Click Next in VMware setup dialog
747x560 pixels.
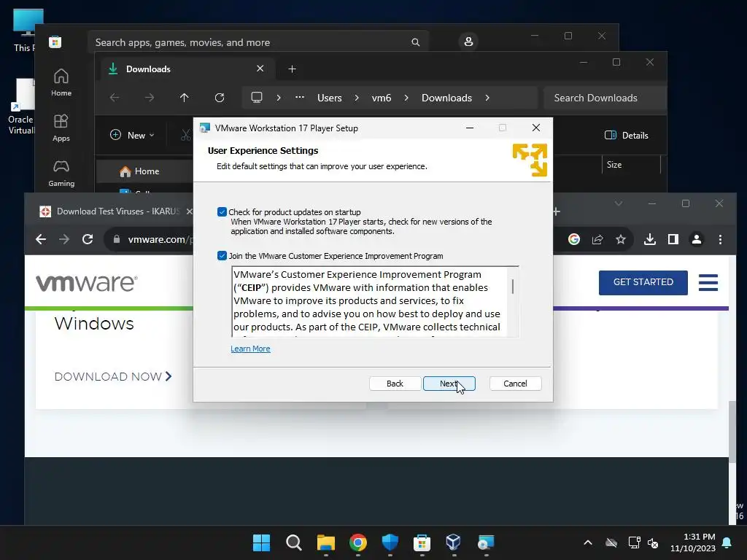pyautogui.click(x=449, y=384)
